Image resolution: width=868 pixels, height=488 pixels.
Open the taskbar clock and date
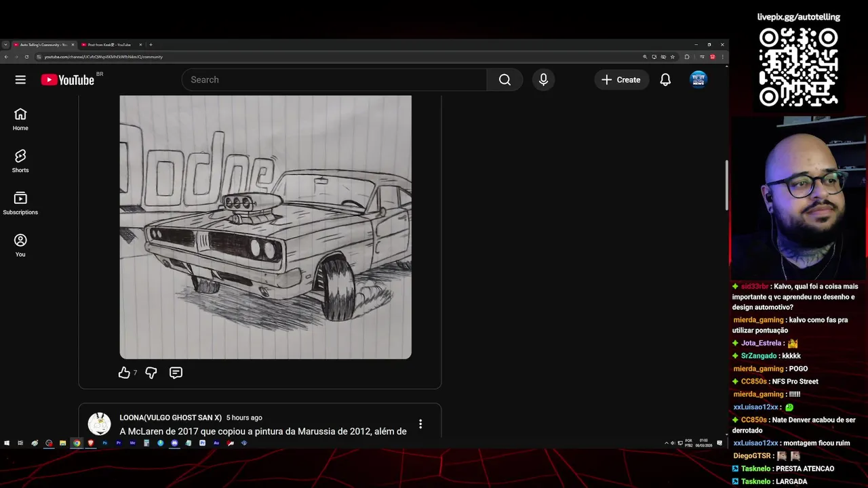point(703,443)
